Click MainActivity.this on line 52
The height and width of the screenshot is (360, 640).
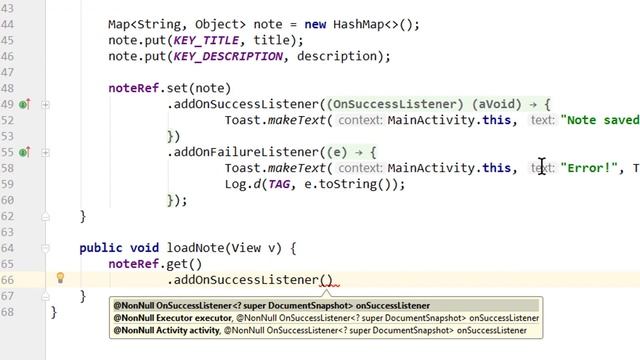pos(449,120)
